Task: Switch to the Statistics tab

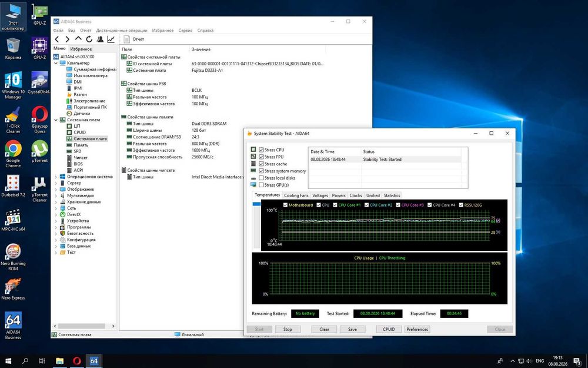Action: point(392,195)
